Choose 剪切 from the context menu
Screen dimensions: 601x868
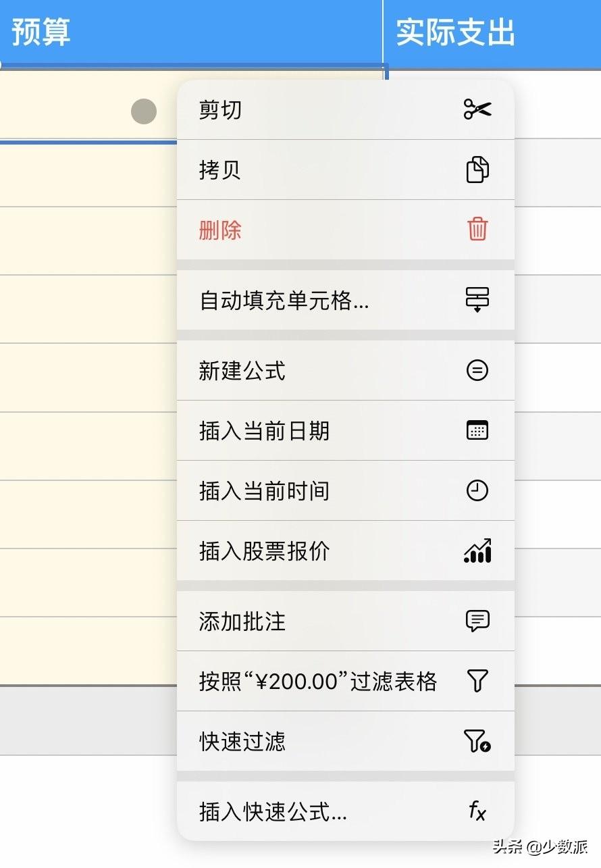(x=346, y=109)
